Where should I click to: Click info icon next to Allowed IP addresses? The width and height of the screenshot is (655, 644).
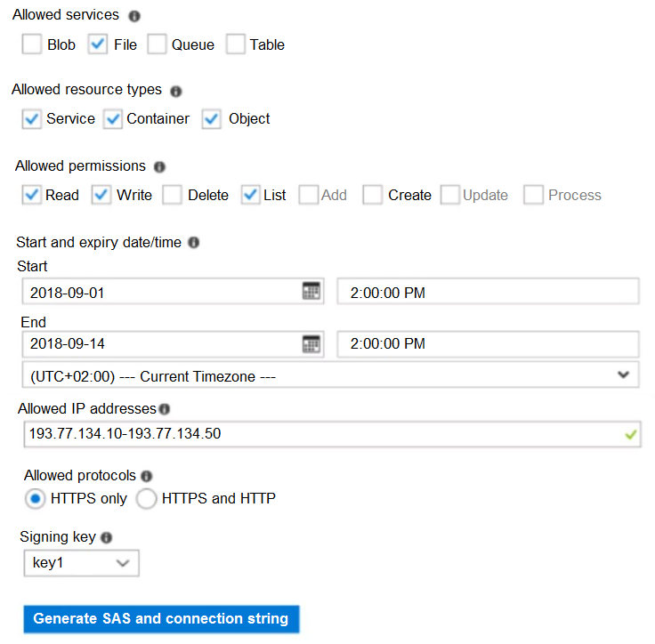pos(165,409)
